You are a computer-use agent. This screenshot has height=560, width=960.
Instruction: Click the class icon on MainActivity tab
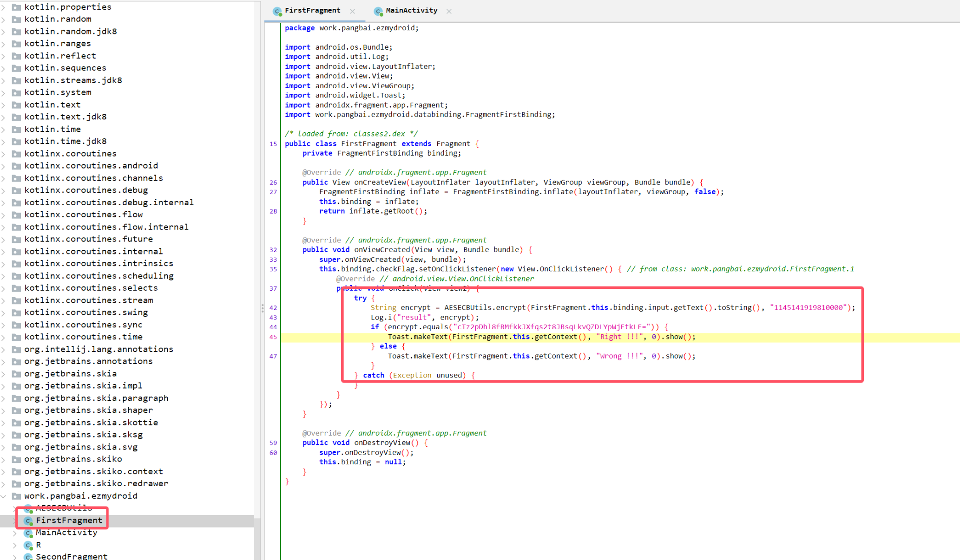pos(378,11)
